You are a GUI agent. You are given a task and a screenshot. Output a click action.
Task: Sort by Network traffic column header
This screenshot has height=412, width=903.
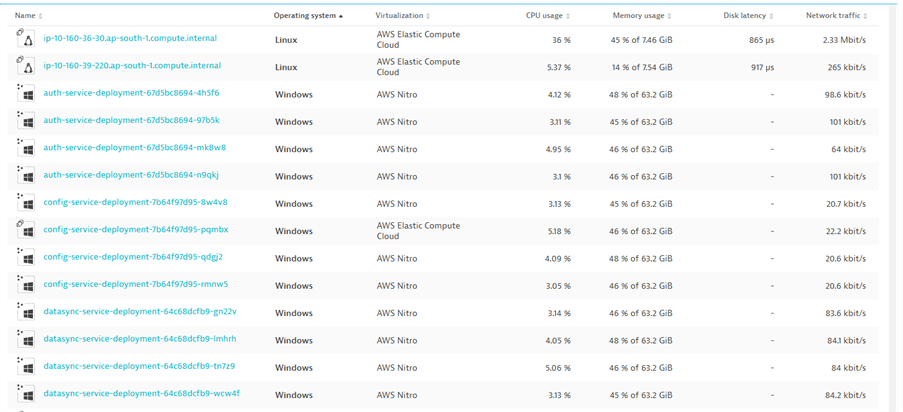coord(836,16)
